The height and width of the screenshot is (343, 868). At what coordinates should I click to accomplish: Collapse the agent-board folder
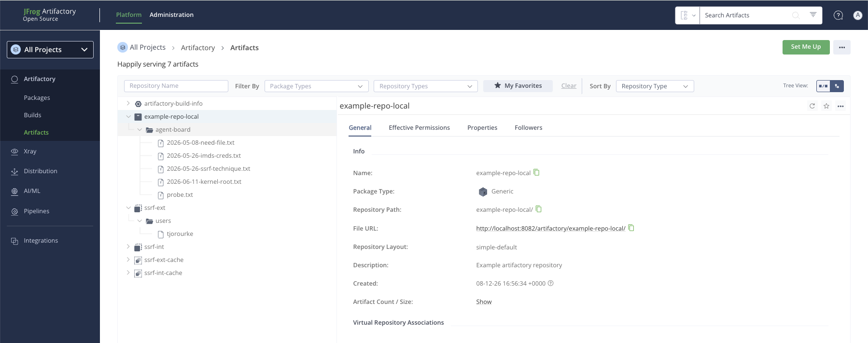click(140, 129)
